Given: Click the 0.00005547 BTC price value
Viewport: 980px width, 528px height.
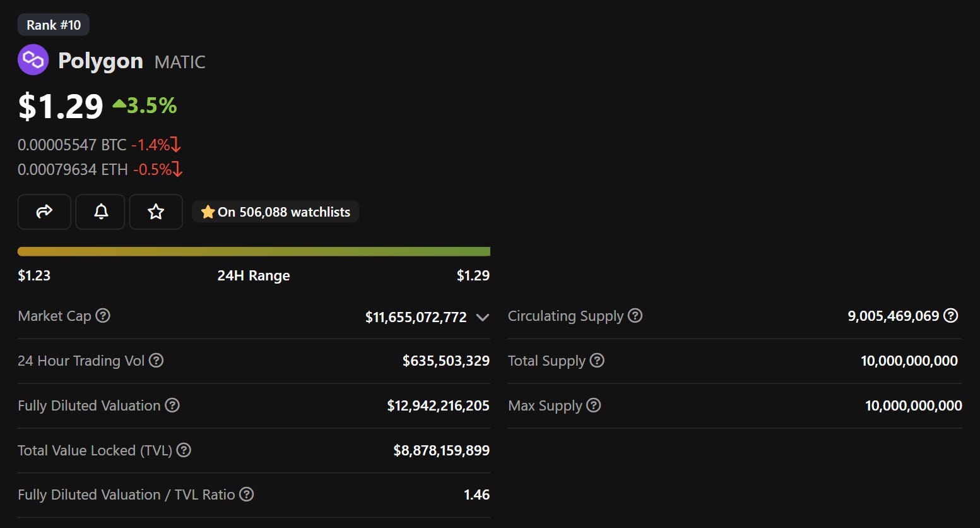Looking at the screenshot, I should pos(72,145).
